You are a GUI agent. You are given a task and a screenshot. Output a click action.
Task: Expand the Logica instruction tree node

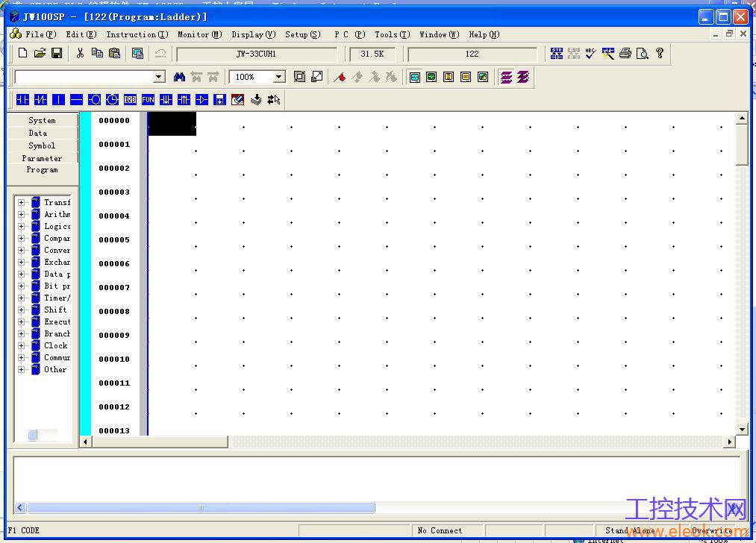pos(21,227)
